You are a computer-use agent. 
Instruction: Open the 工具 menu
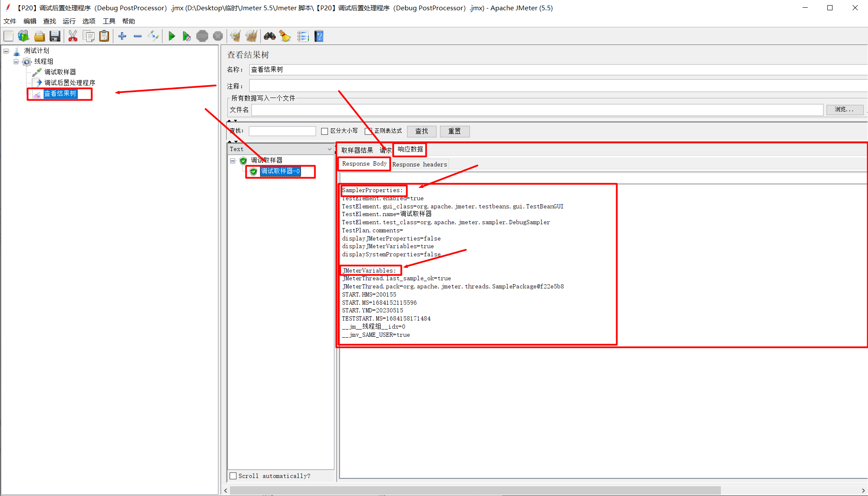click(109, 21)
